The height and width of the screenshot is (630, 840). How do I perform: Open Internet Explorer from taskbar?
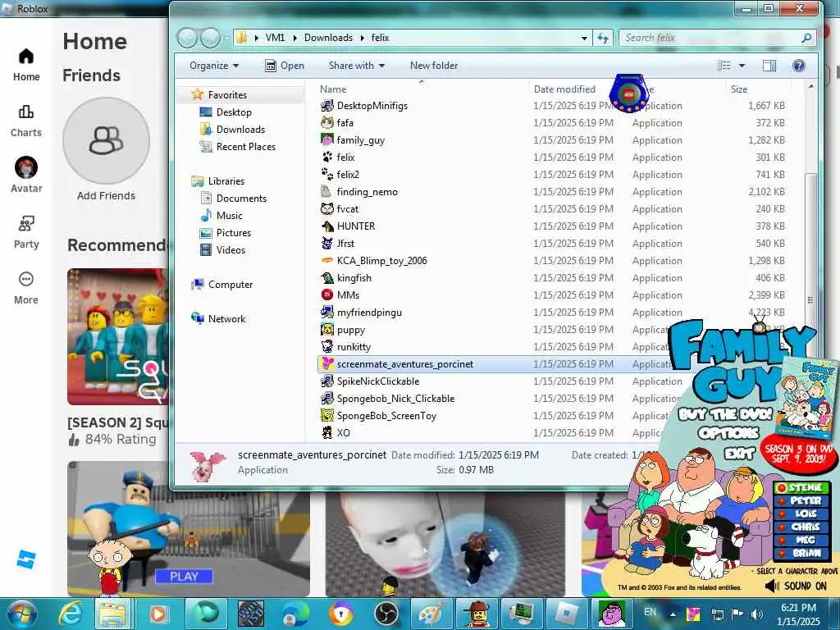tap(71, 614)
